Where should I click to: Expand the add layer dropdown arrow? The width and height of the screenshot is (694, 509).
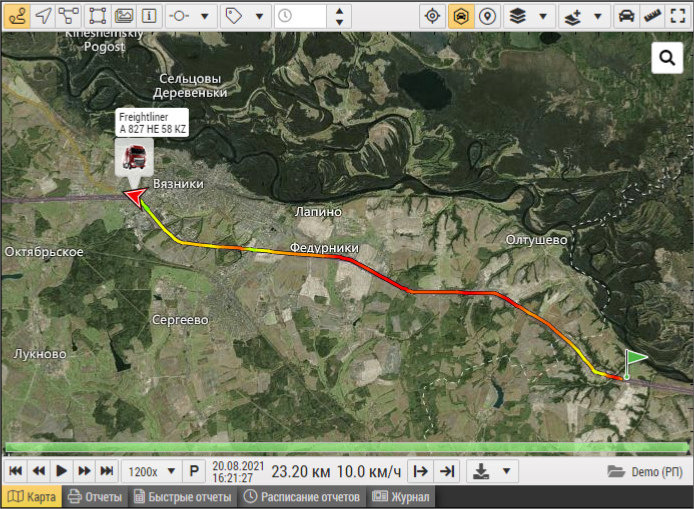tap(598, 16)
